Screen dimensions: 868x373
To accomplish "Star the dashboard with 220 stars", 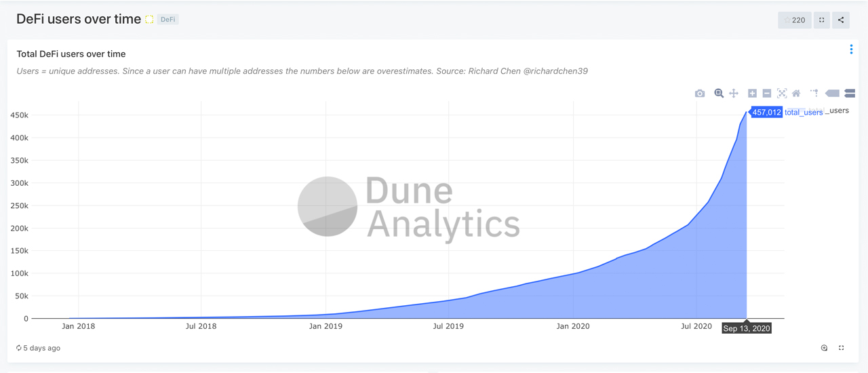I will point(795,20).
